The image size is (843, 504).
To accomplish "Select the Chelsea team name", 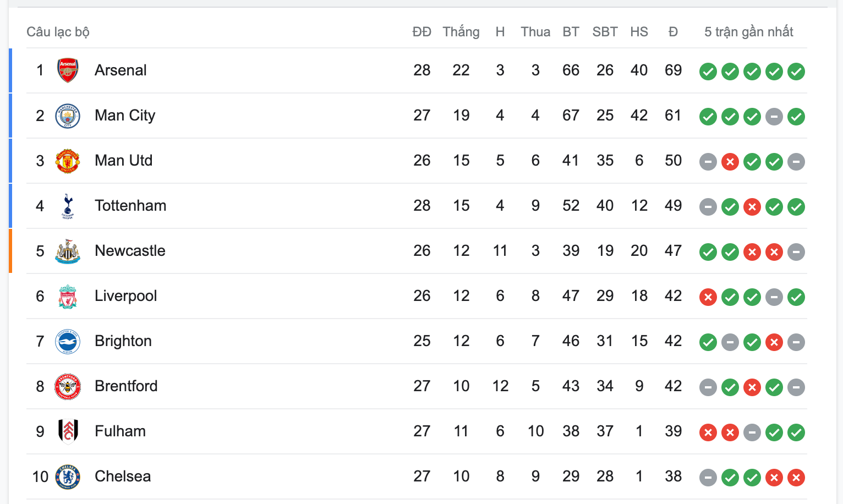I will (x=123, y=476).
